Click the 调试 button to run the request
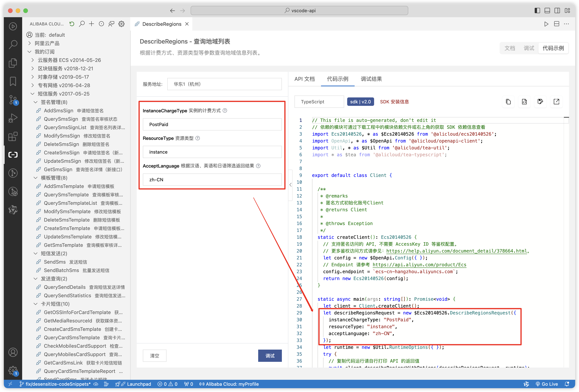This screenshot has width=579, height=392. (x=270, y=356)
